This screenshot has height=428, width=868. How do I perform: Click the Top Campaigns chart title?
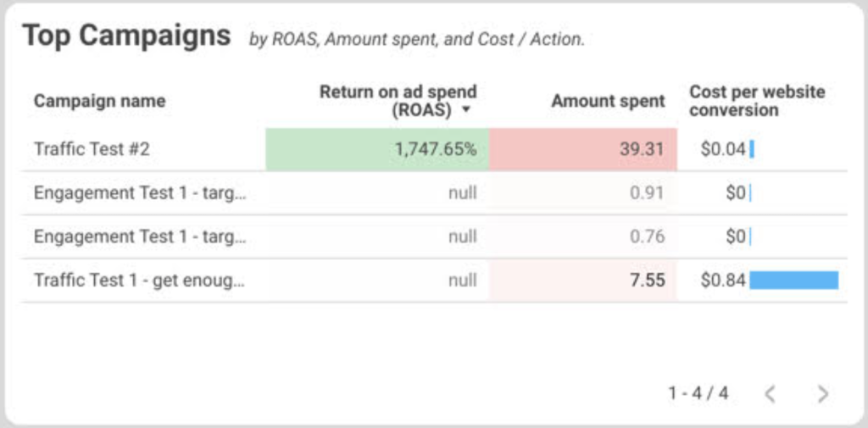(x=126, y=36)
